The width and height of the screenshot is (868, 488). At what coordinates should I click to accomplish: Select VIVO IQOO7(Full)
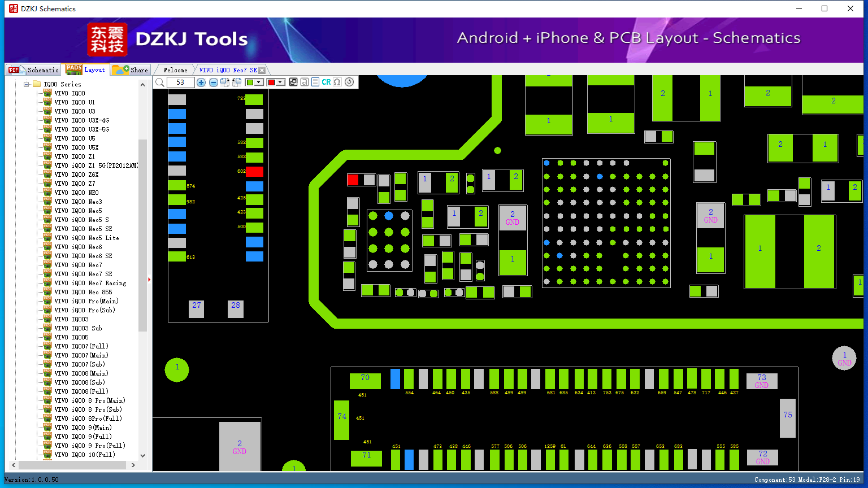81,346
